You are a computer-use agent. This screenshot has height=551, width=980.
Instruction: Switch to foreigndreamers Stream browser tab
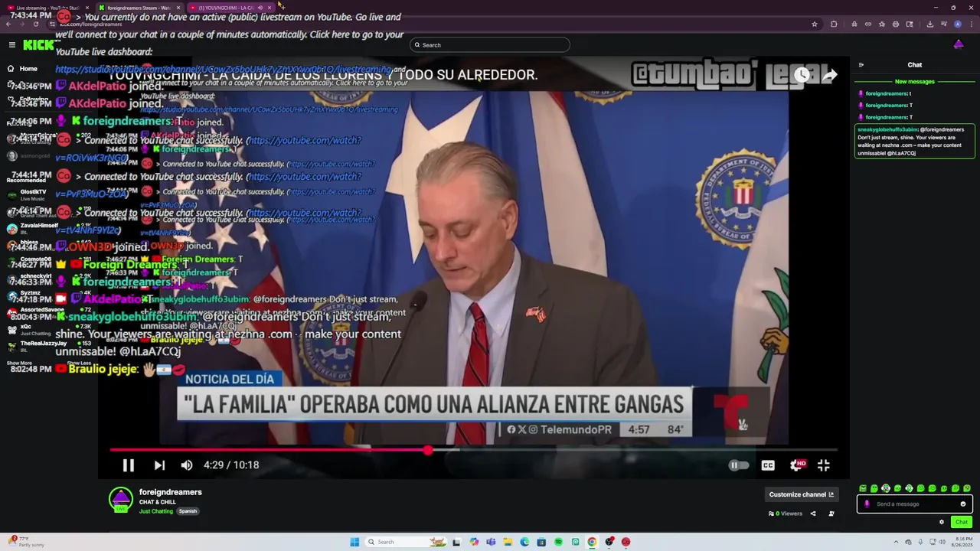(x=139, y=8)
